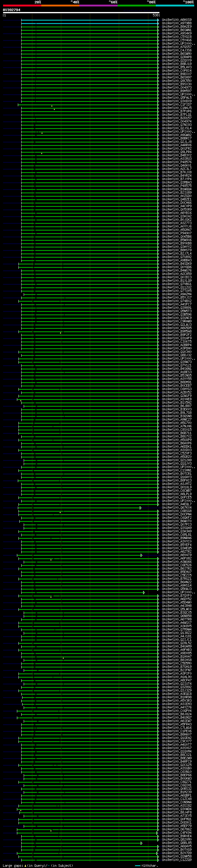Select the UniRef100_B8BJ19 label
This screenshot has height=868, width=197.
[177, 64]
